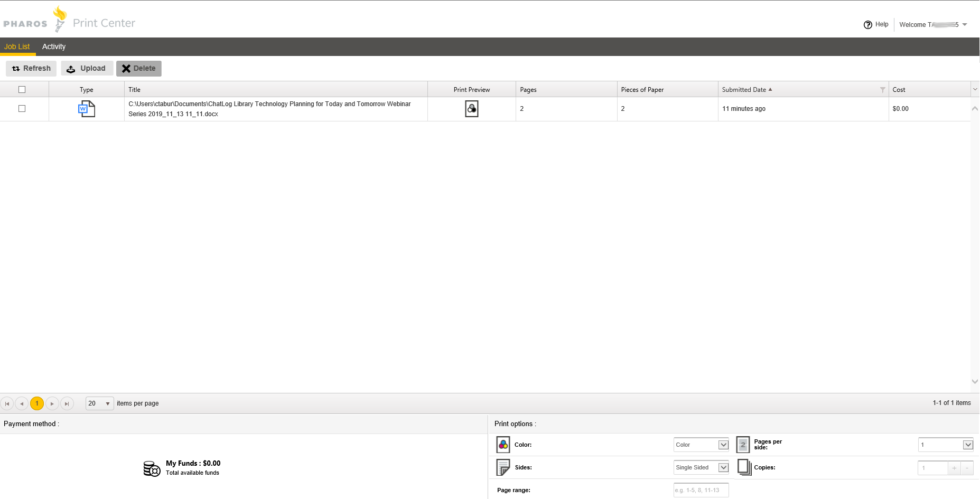
Task: Go to the first page of results
Action: click(x=7, y=404)
